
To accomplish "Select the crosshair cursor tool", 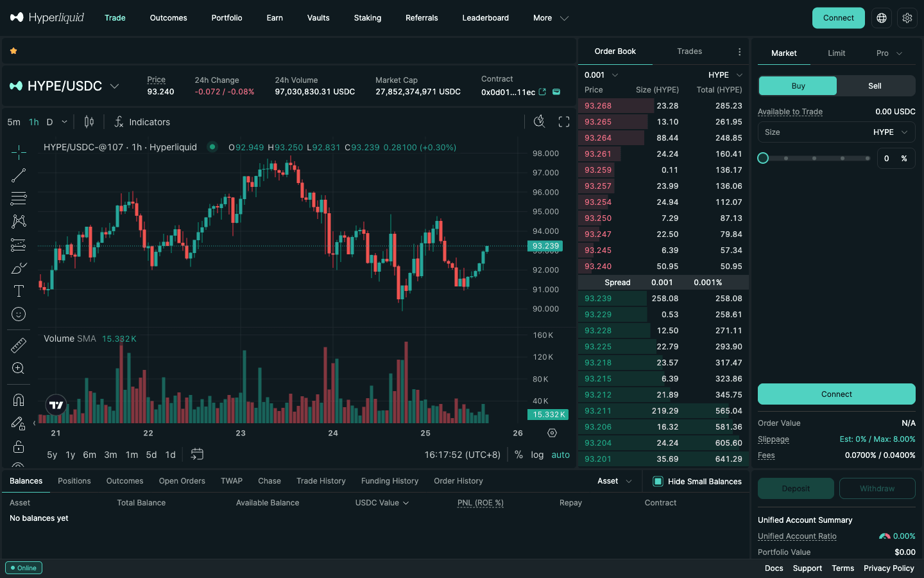I will click(19, 152).
